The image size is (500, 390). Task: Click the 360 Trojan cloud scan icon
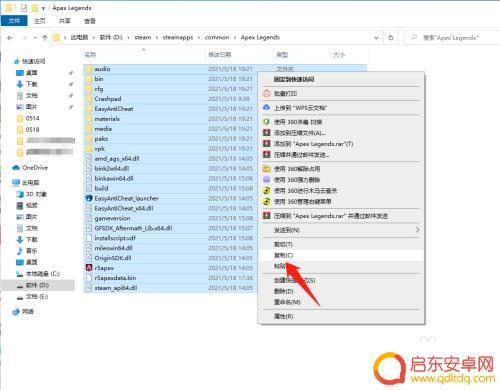point(266,191)
